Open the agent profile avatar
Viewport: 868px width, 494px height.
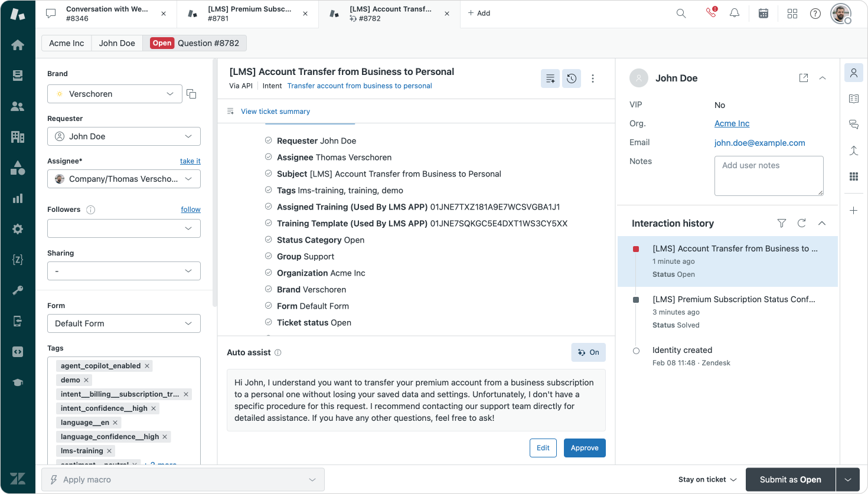coord(841,13)
